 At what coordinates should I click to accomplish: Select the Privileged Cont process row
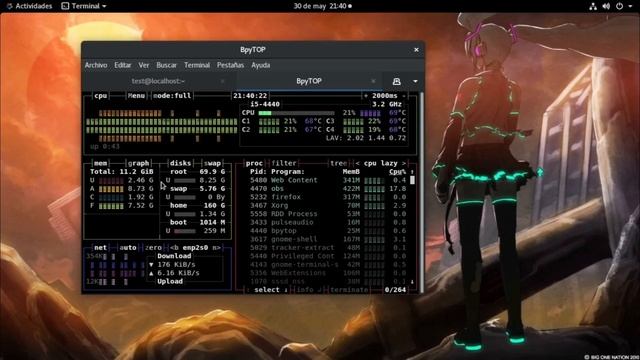coord(328,256)
